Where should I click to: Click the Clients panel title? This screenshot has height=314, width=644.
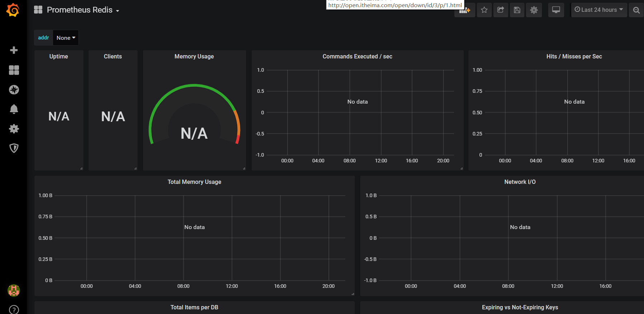113,56
